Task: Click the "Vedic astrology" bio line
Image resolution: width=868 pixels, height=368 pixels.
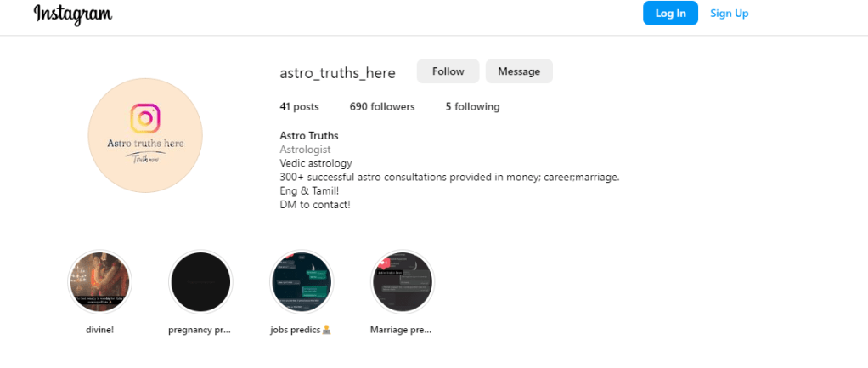Action: 315,163
